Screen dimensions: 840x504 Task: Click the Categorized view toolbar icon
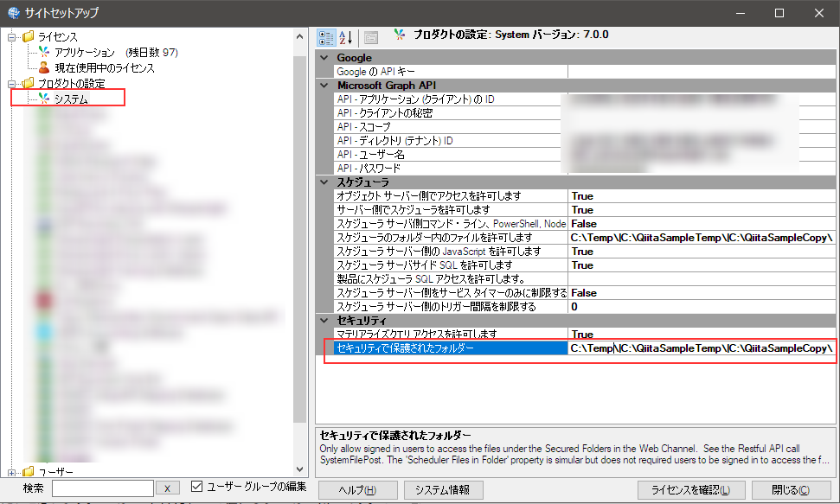pyautogui.click(x=326, y=37)
